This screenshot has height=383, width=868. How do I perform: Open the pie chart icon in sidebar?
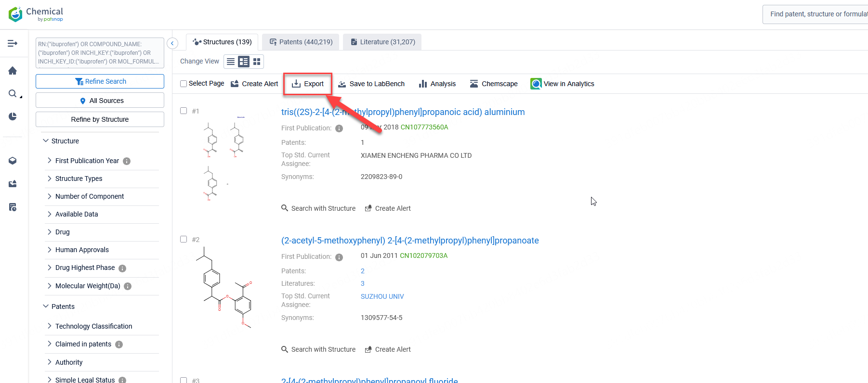point(13,116)
